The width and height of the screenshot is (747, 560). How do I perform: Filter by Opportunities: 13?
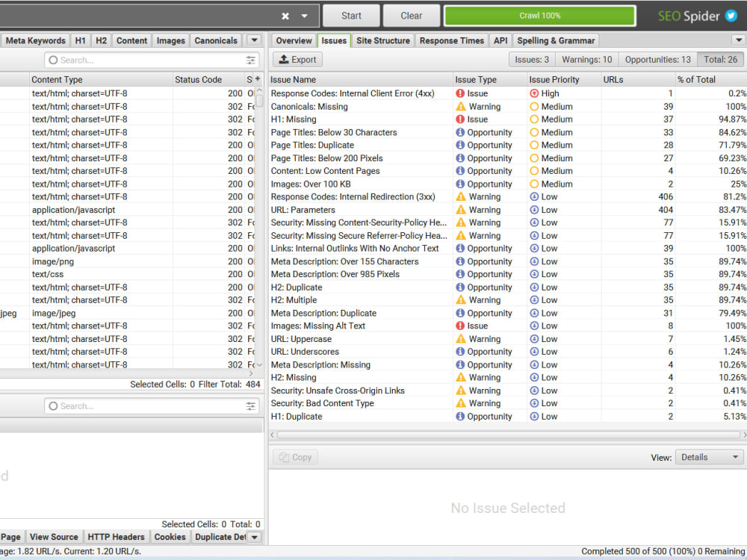point(658,60)
